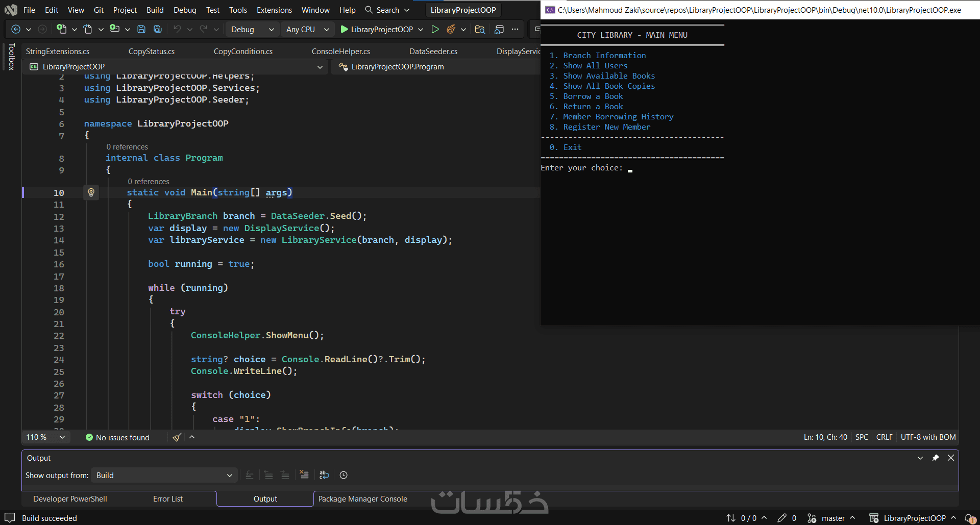Click the New Item toolbar icon
This screenshot has width=980, height=525.
(x=61, y=30)
